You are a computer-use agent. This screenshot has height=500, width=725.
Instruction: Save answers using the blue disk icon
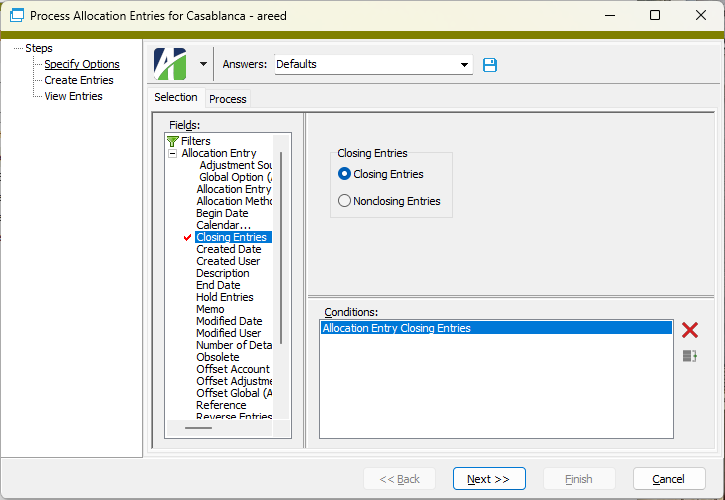coord(490,65)
